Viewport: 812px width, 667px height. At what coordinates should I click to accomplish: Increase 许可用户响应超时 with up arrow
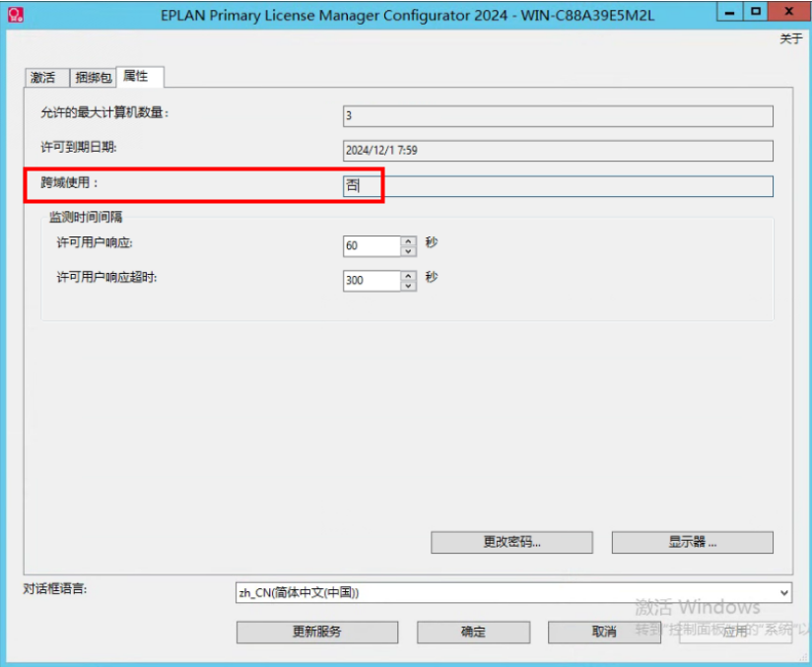click(x=409, y=275)
